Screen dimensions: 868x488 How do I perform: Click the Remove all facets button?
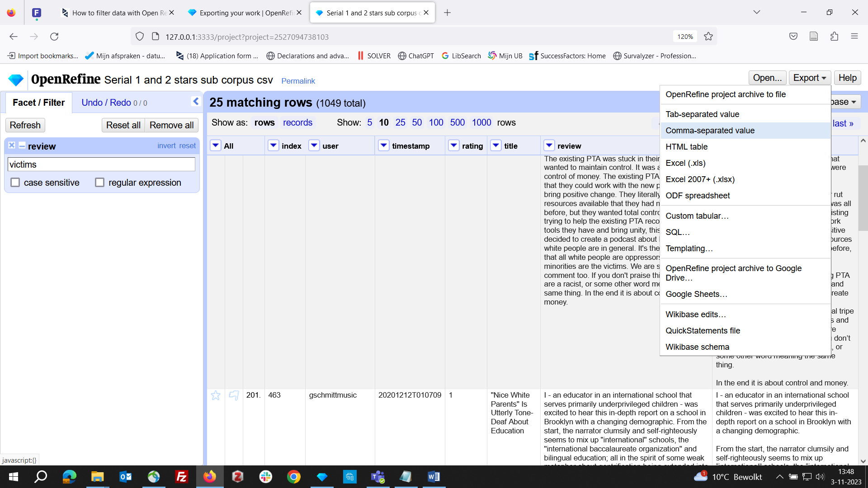coord(171,125)
